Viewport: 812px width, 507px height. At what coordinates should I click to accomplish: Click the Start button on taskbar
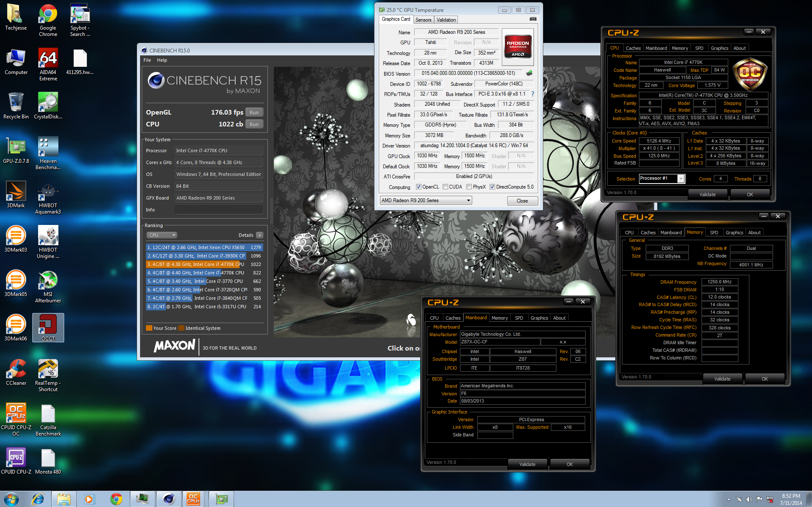pyautogui.click(x=11, y=499)
